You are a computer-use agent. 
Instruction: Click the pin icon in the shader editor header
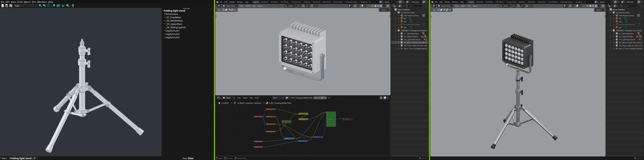pos(329,97)
